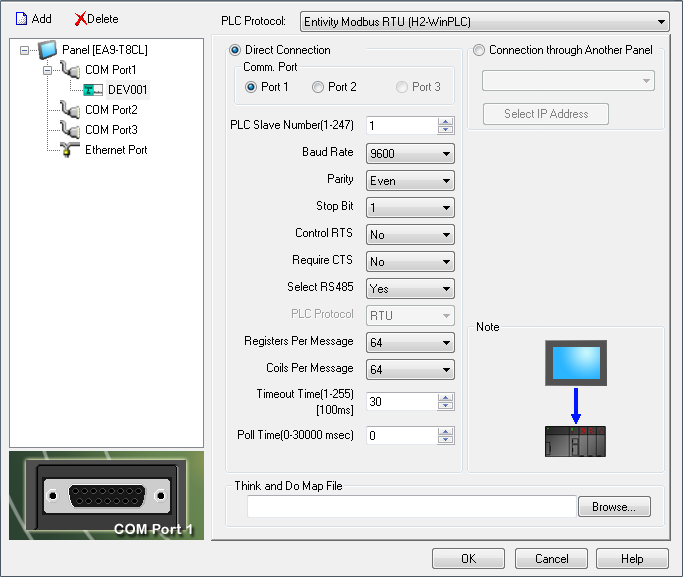Image resolution: width=683 pixels, height=577 pixels.
Task: Click the Browse button for map file
Action: pos(614,507)
